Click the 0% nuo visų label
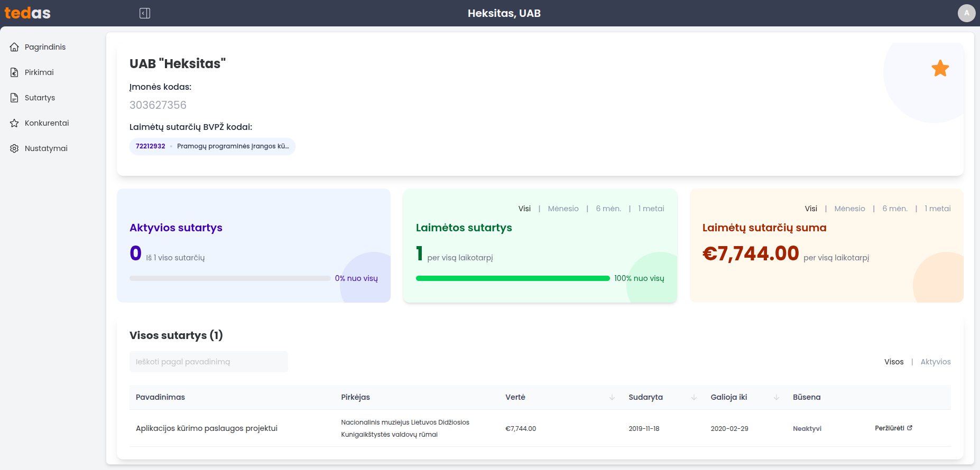Viewport: 980px width, 470px height. point(356,278)
